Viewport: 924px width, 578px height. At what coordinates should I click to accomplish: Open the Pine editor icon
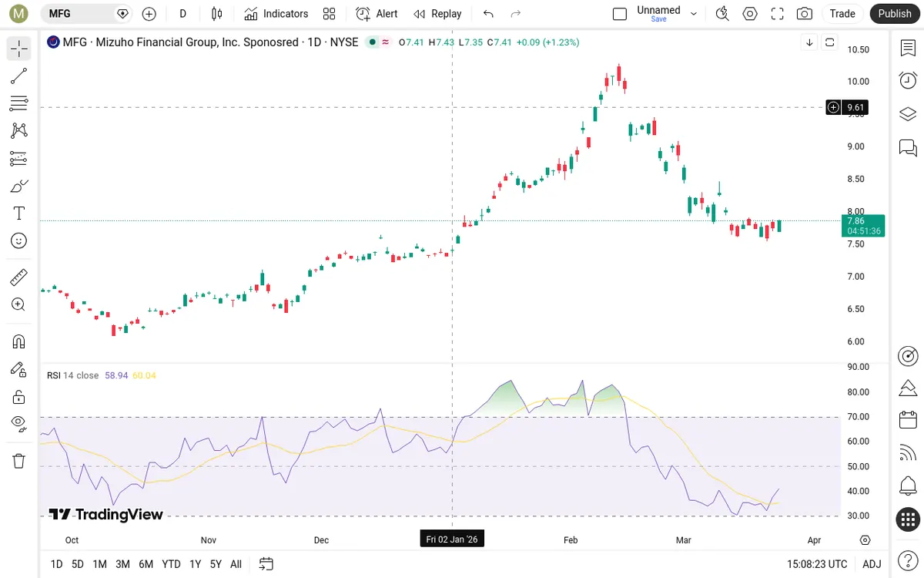click(x=908, y=388)
